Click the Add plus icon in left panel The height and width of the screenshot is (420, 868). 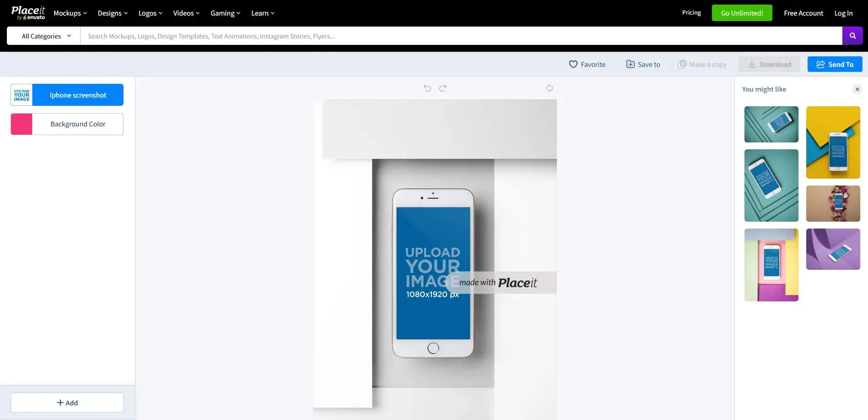point(61,403)
